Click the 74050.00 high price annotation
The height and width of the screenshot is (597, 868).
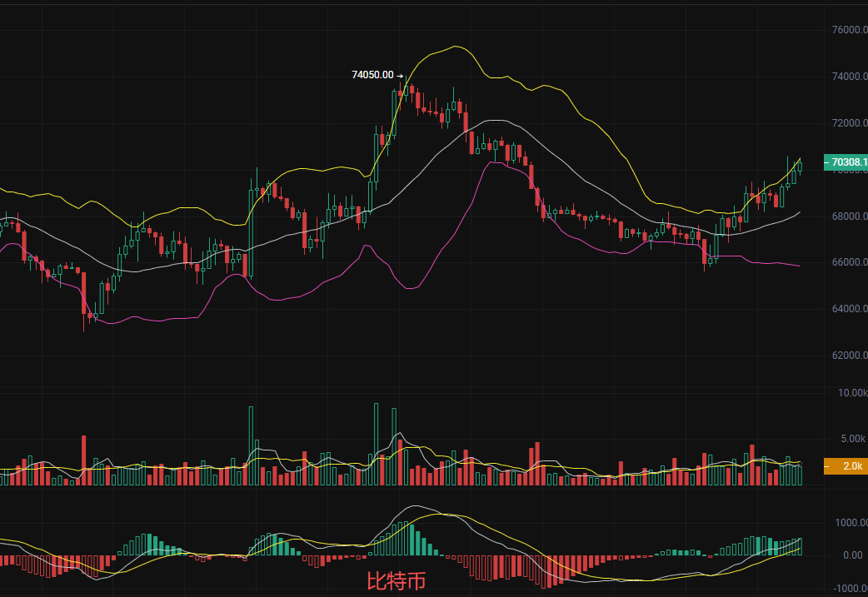click(372, 75)
